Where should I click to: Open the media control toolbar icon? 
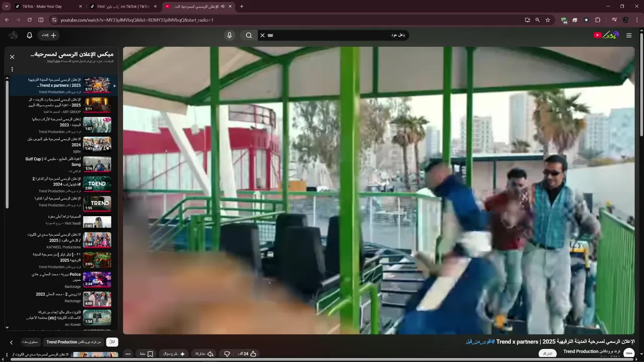pyautogui.click(x=614, y=20)
